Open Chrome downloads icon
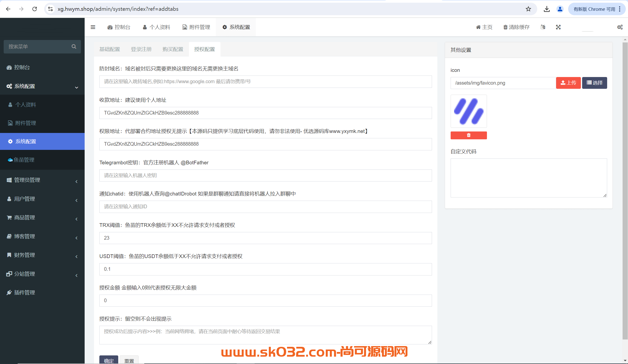Viewport: 628px width, 364px height. [547, 9]
